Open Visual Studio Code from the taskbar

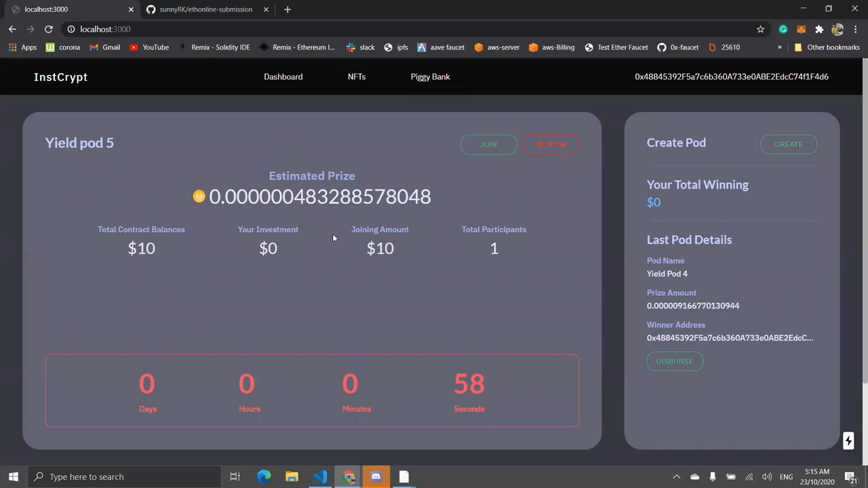tap(320, 476)
